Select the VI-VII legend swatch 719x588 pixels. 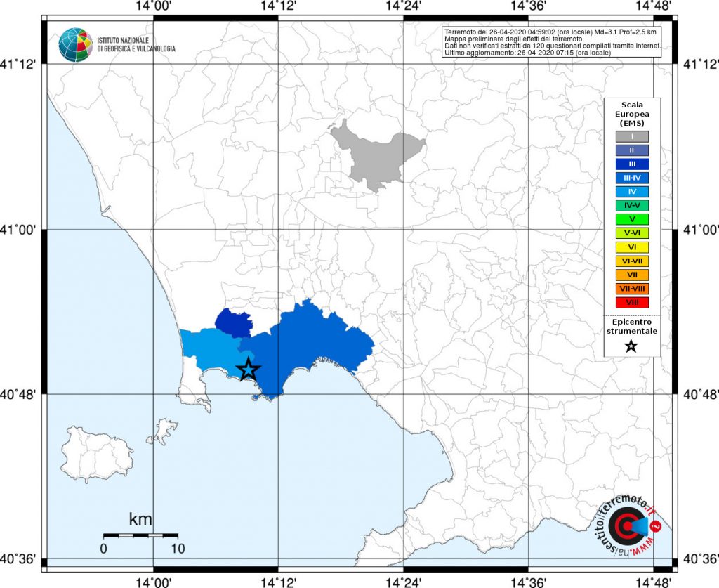633,261
